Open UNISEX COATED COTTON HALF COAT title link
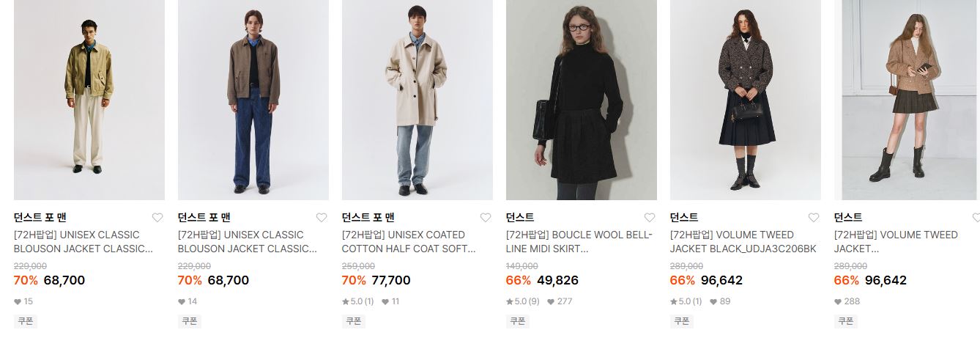The height and width of the screenshot is (338, 980). pyautogui.click(x=409, y=242)
